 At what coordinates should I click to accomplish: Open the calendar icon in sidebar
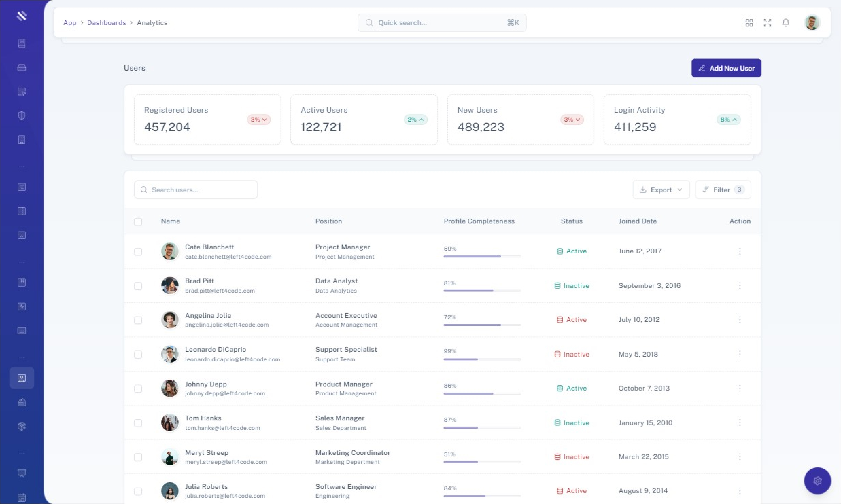(22, 498)
